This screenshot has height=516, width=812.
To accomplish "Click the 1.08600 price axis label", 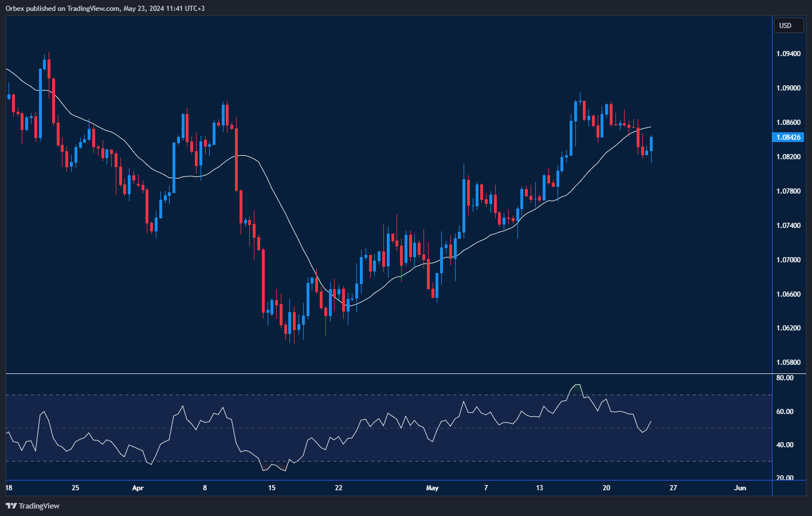I will (789, 123).
